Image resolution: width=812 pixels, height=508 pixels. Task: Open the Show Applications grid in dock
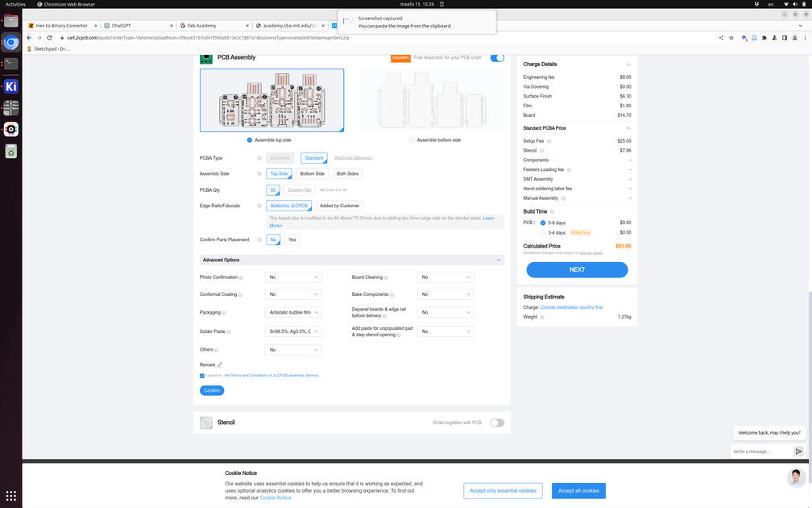[x=11, y=496]
